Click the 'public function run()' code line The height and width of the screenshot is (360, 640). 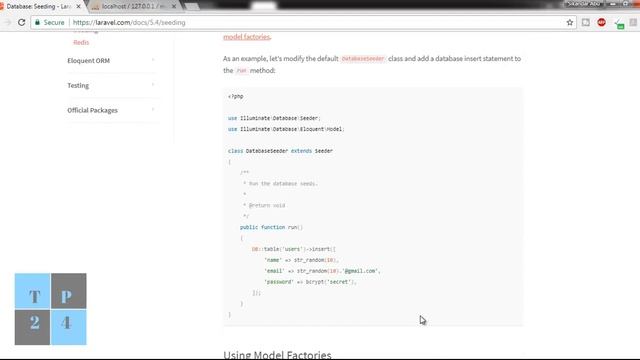point(271,227)
